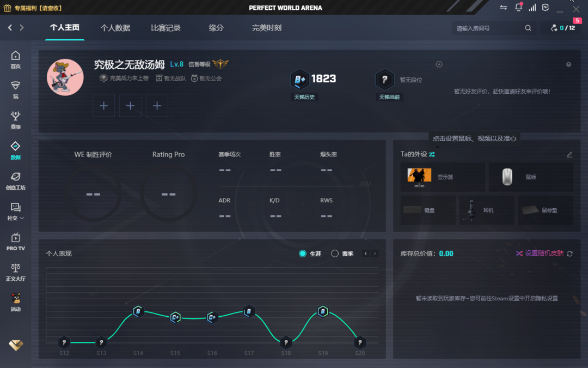Image resolution: width=588 pixels, height=368 pixels.
Task: Click the 天梯当前 label button
Action: coord(389,97)
